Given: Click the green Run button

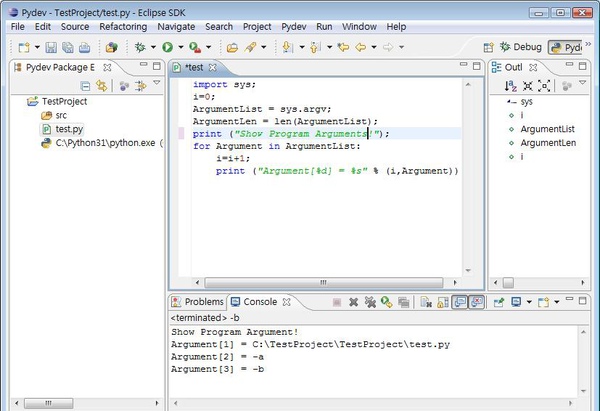Looking at the screenshot, I should pos(168,47).
